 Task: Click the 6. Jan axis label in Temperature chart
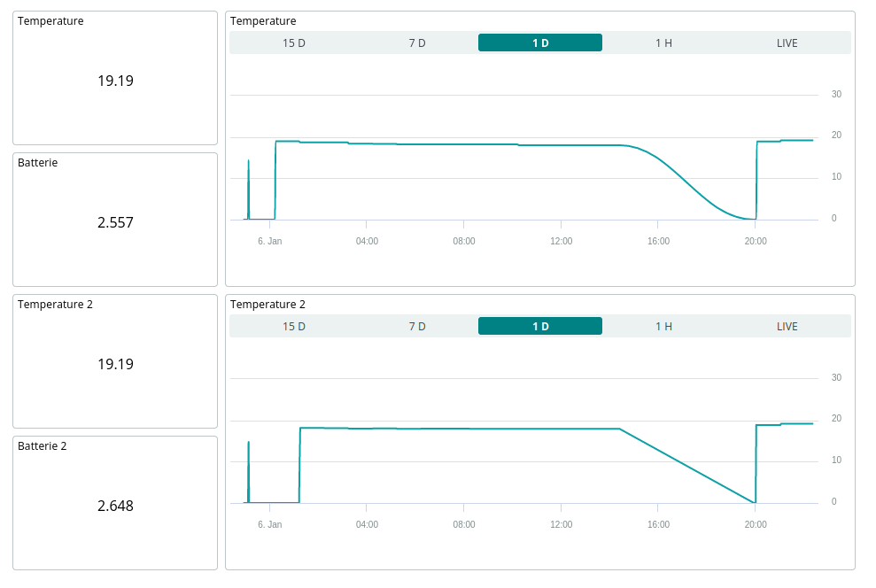coord(270,241)
